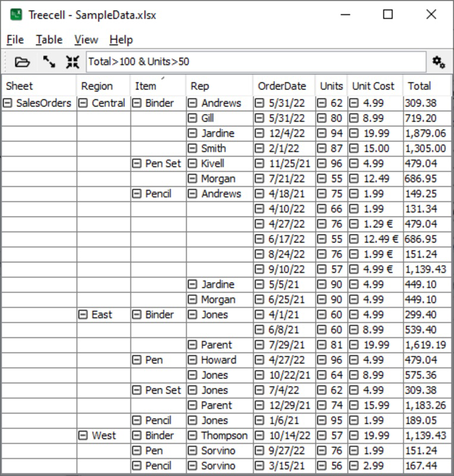The height and width of the screenshot is (476, 454).
Task: Sort by the Region column header
Action: click(104, 86)
